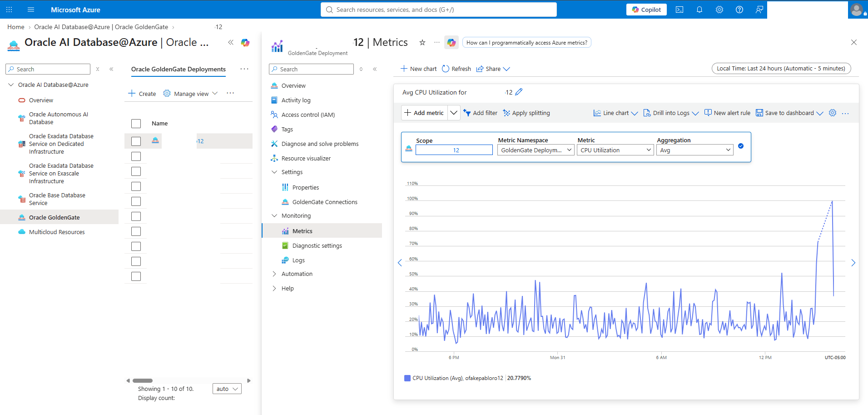Image resolution: width=868 pixels, height=415 pixels.
Task: Open the portal hamburger menu
Action: tap(31, 10)
